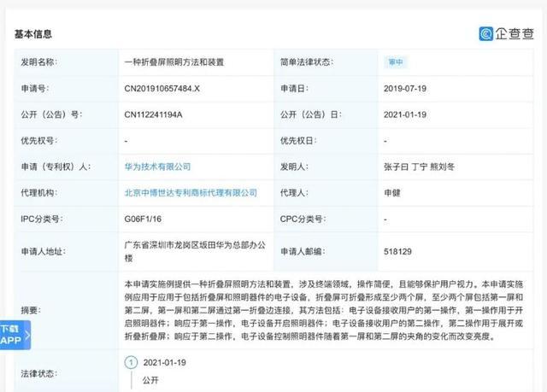Click the 申请日 field label
This screenshot has width=547, height=392.
[x=294, y=89]
